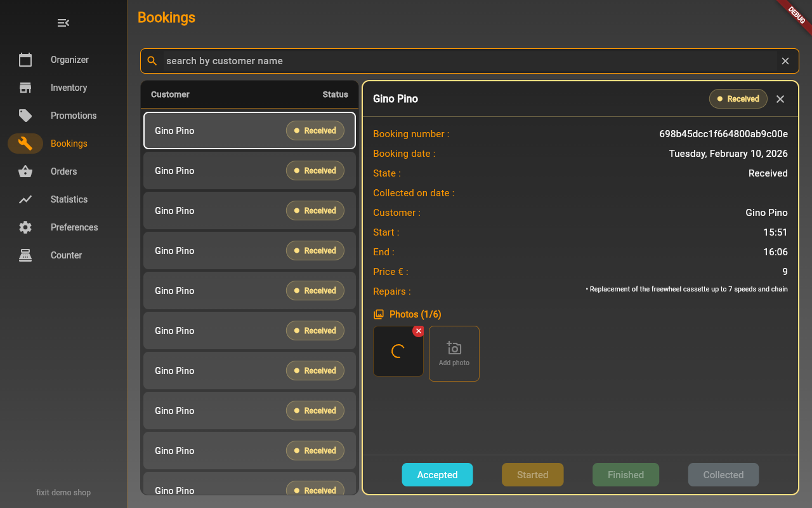The width and height of the screenshot is (812, 508).
Task: Open the Promotions menu item
Action: pyautogui.click(x=63, y=116)
